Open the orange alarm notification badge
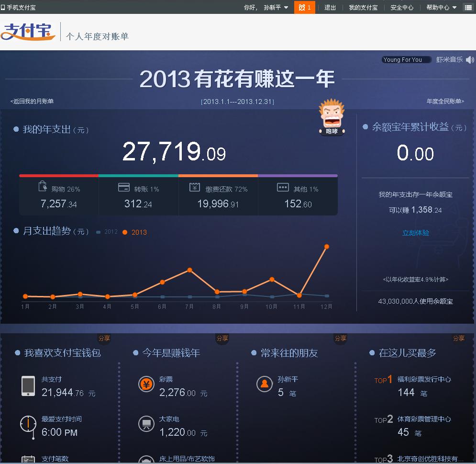The height and width of the screenshot is (464, 476). coord(304,7)
